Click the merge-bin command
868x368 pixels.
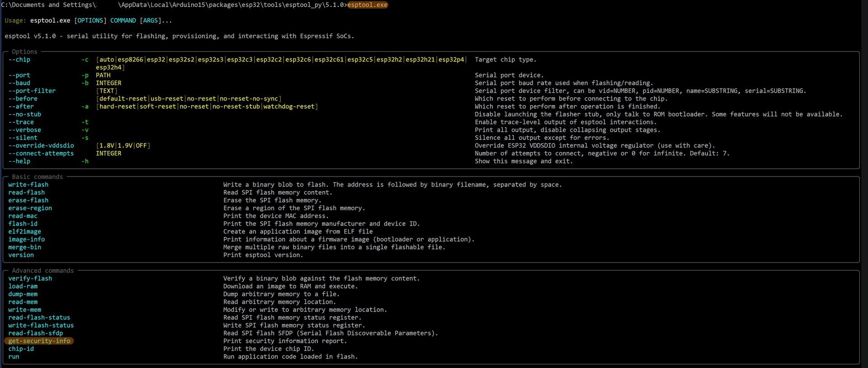pyautogui.click(x=24, y=247)
